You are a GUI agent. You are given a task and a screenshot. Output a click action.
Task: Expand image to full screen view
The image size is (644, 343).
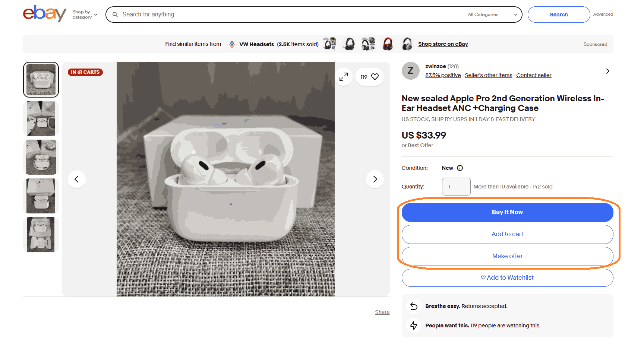coord(344,77)
